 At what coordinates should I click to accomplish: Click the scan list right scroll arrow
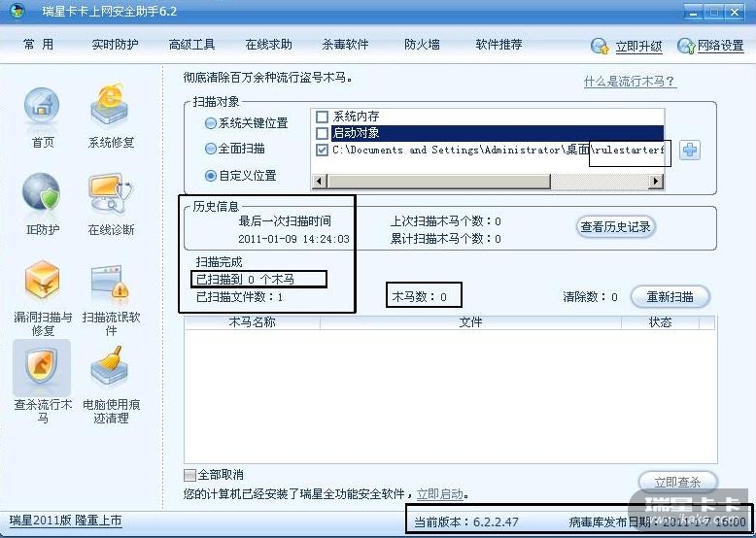point(655,182)
